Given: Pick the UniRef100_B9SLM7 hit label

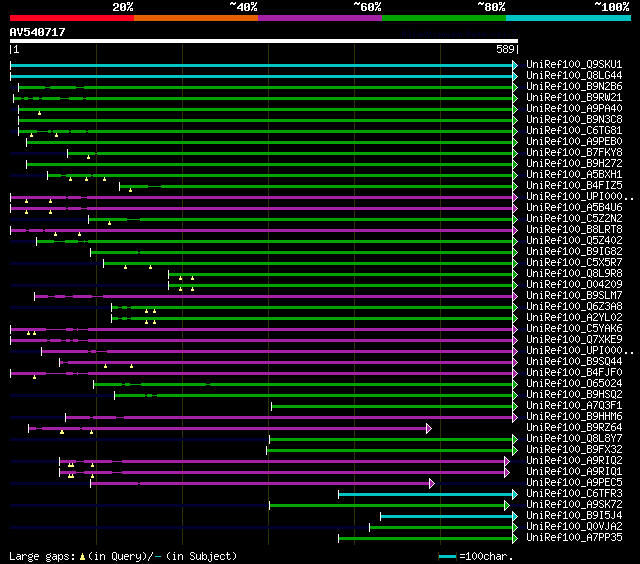Looking at the screenshot, I should (574, 296).
